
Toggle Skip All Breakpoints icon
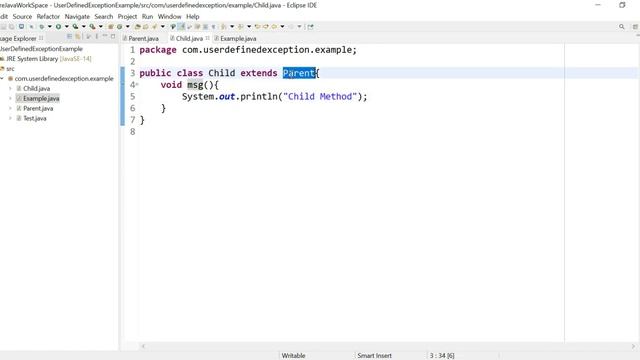pyautogui.click(x=31, y=27)
